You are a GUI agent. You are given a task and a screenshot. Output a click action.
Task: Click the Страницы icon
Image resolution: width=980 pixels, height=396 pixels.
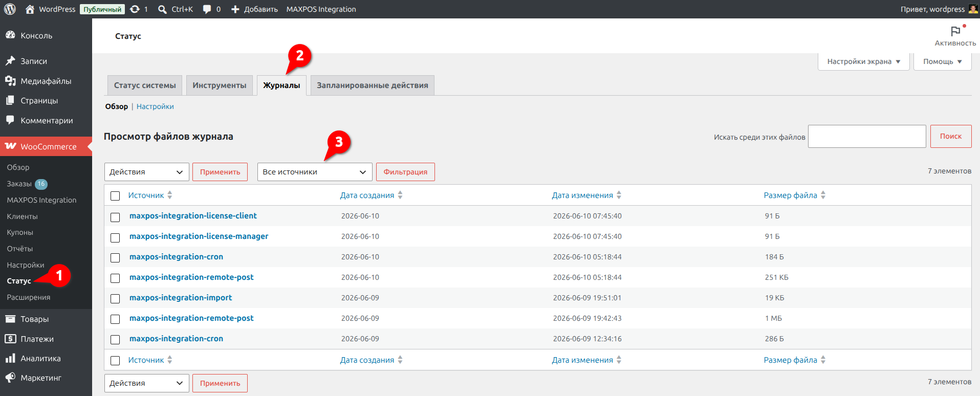point(10,100)
